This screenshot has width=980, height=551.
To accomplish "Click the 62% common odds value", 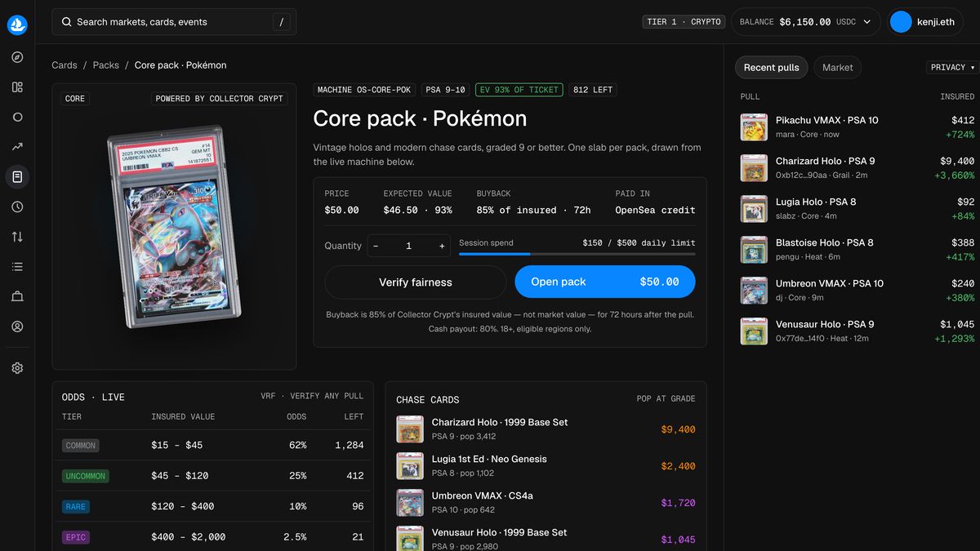I will pyautogui.click(x=297, y=446).
